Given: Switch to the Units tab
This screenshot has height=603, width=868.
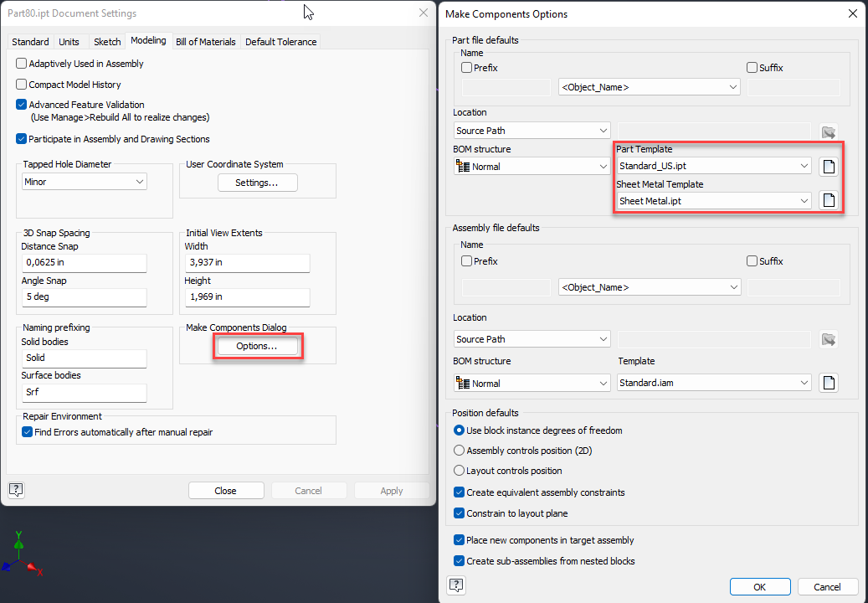Looking at the screenshot, I should pos(69,41).
